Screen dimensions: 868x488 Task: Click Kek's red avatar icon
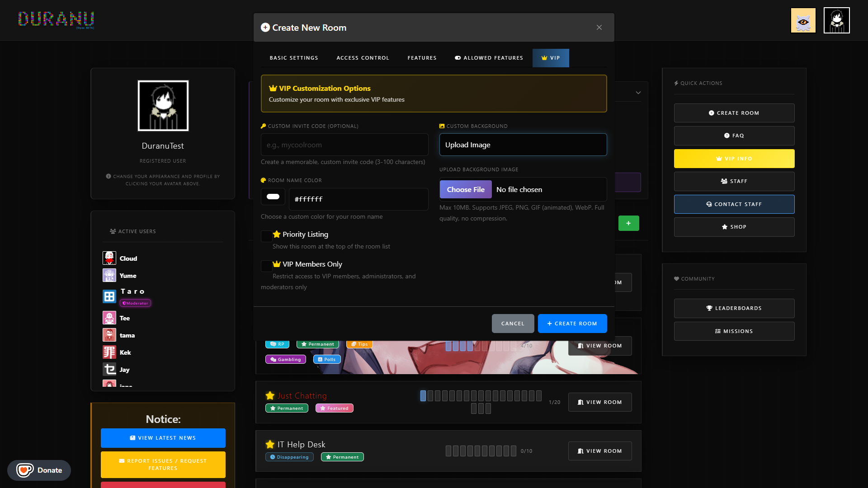tap(109, 352)
